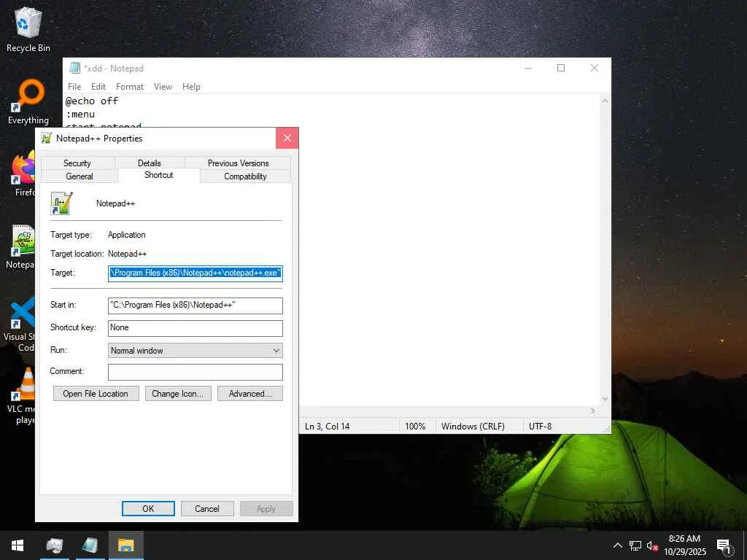Launch VLC media player desktop shortcut
This screenshot has width=747, height=560.
22,395
